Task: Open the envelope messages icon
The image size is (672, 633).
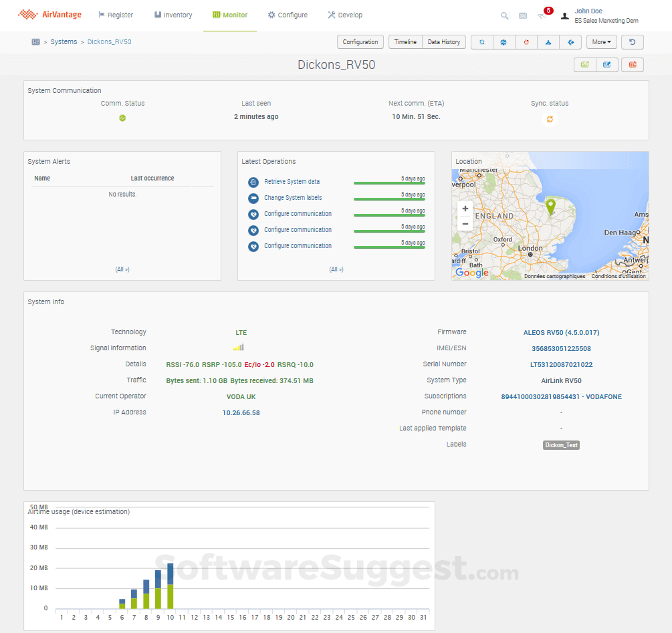Action: [523, 15]
